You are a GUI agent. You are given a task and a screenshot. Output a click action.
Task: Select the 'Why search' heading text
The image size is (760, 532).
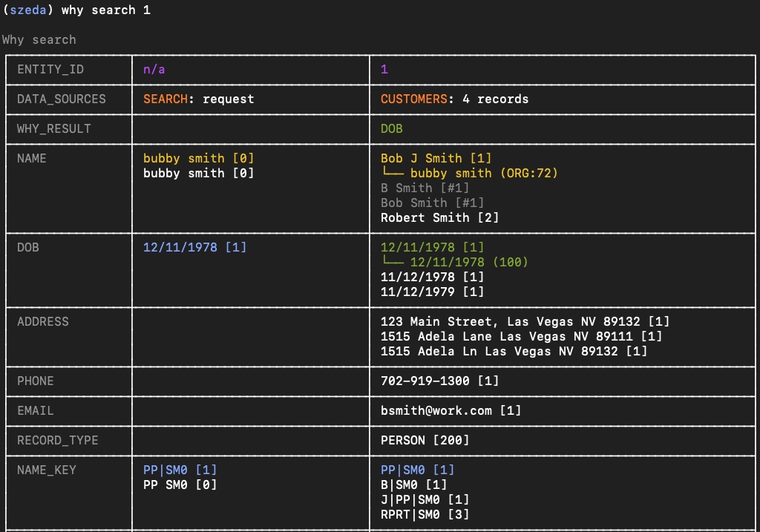(x=39, y=40)
